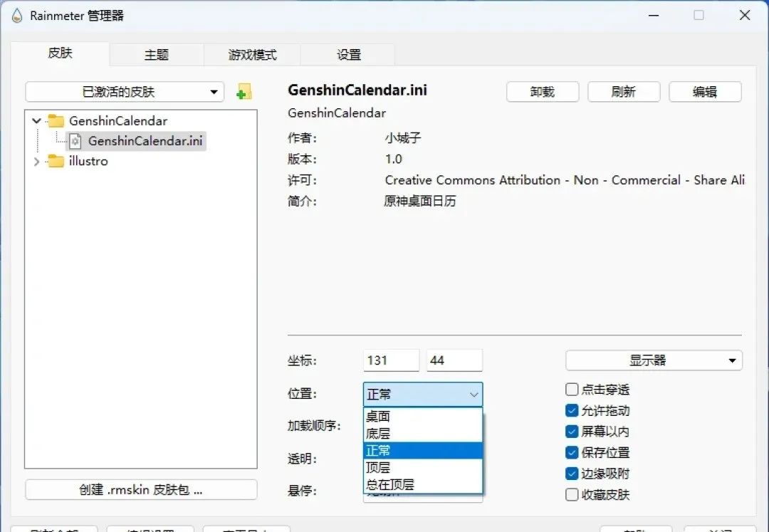The height and width of the screenshot is (532, 769).
Task: Switch to the 皮肤 tab
Action: click(61, 53)
